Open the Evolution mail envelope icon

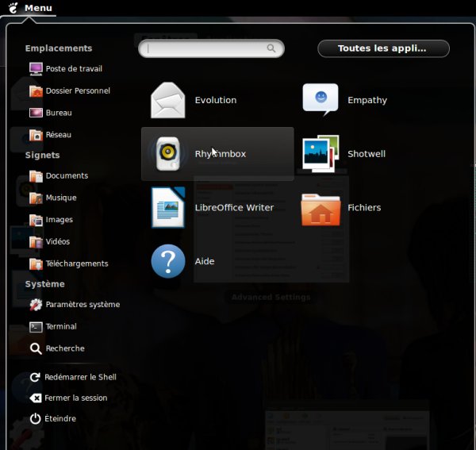(x=168, y=100)
